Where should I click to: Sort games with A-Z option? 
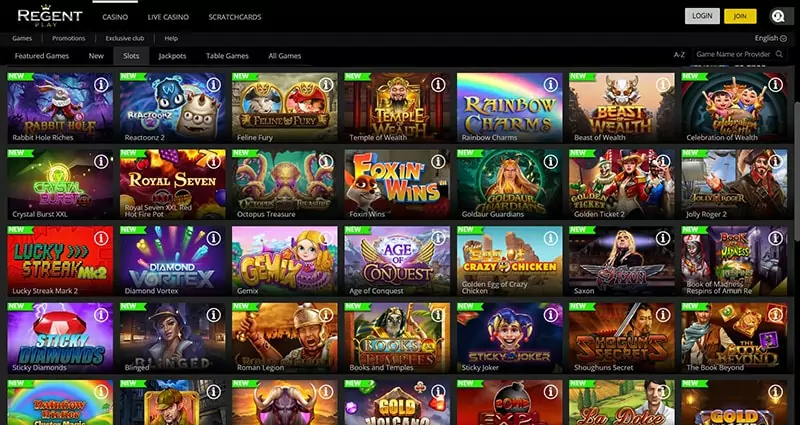pyautogui.click(x=679, y=55)
